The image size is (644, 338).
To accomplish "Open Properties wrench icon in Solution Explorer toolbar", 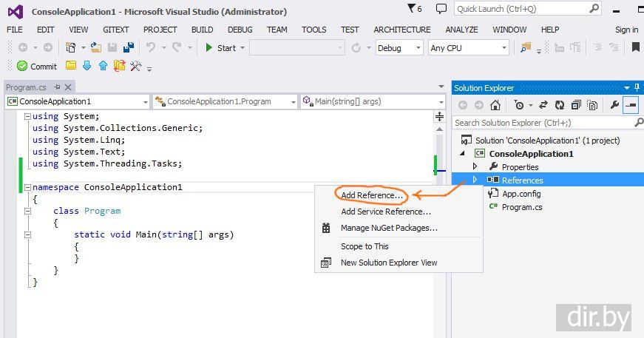I will tap(614, 106).
